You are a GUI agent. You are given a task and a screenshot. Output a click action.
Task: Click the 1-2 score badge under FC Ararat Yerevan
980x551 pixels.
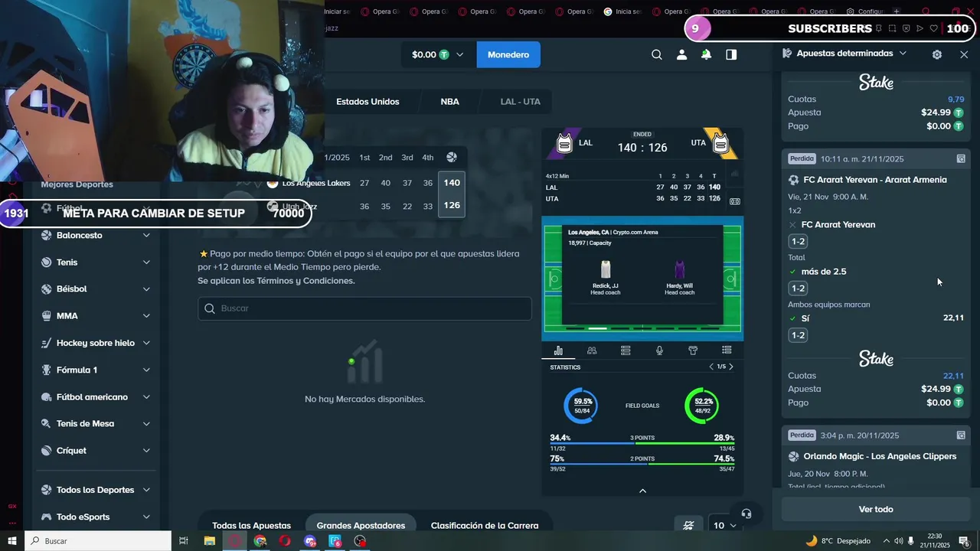click(798, 241)
